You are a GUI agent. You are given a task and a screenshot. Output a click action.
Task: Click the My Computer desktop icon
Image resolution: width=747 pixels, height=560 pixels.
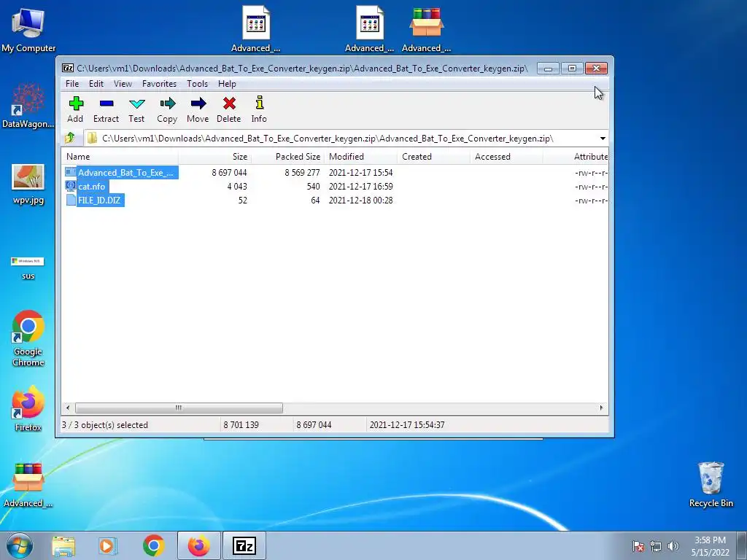(x=28, y=29)
